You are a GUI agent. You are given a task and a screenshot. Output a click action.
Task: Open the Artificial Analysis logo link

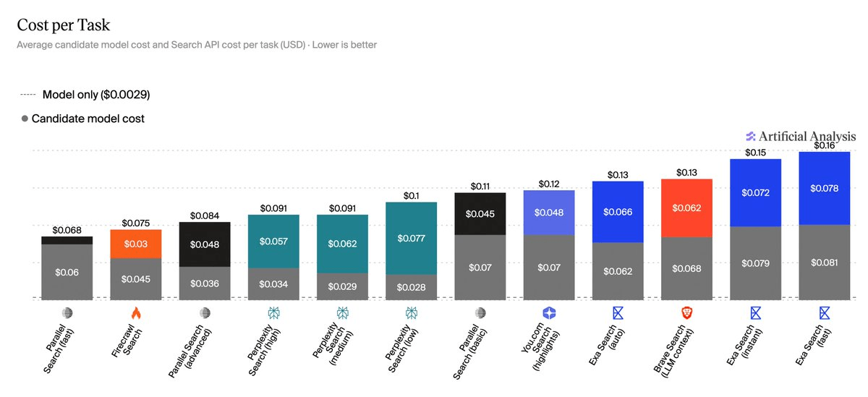tap(801, 136)
